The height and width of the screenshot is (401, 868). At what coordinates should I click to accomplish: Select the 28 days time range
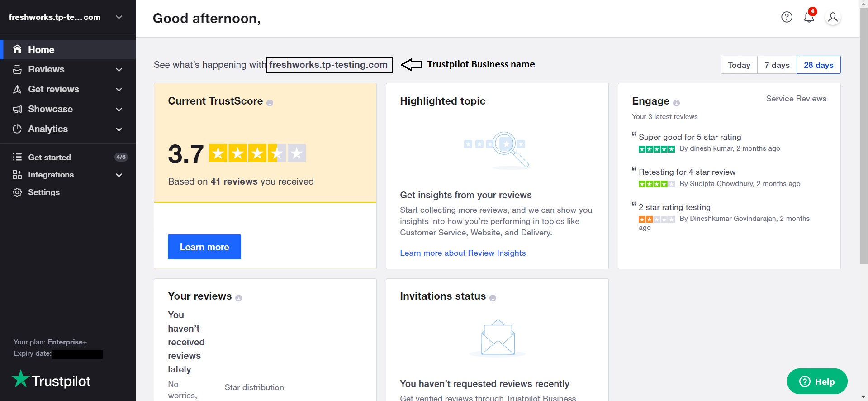tap(818, 65)
